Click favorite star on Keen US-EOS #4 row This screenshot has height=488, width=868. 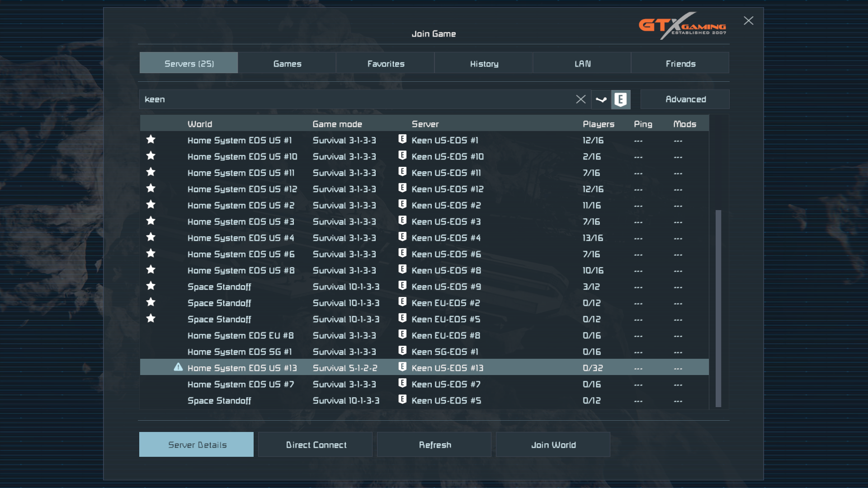tap(151, 237)
